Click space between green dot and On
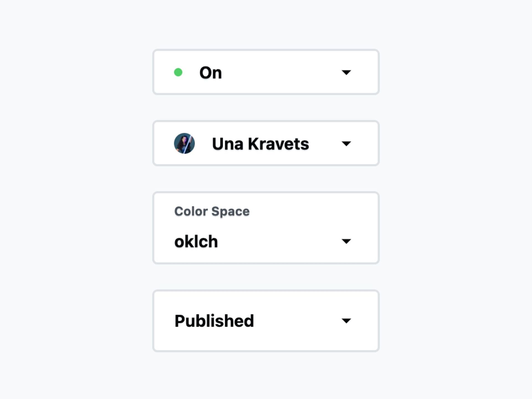 [x=191, y=72]
